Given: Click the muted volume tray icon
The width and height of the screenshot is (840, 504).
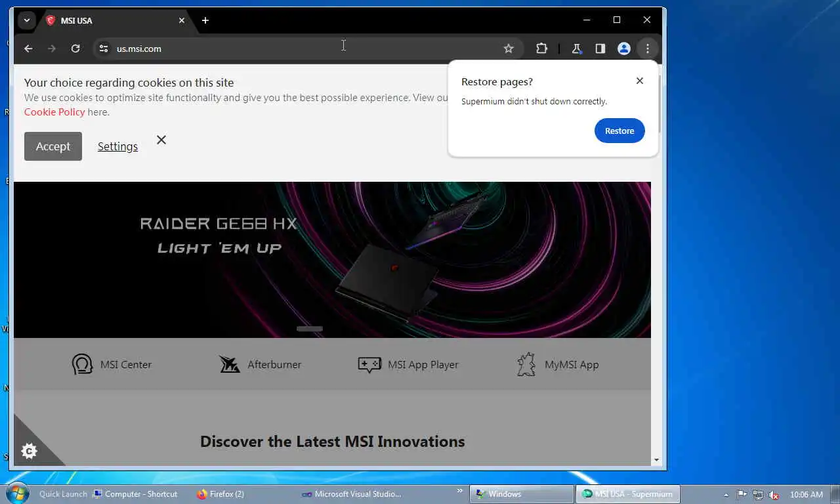Looking at the screenshot, I should [774, 495].
